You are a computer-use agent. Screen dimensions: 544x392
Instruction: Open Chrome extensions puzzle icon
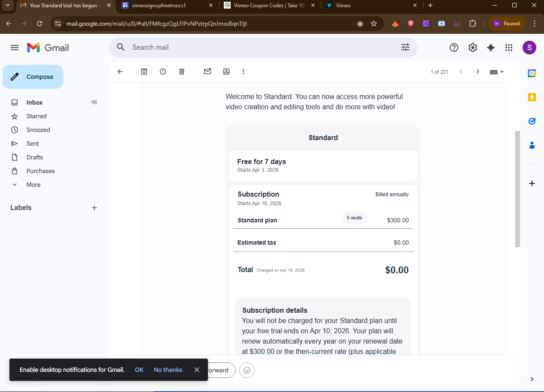[x=473, y=24]
